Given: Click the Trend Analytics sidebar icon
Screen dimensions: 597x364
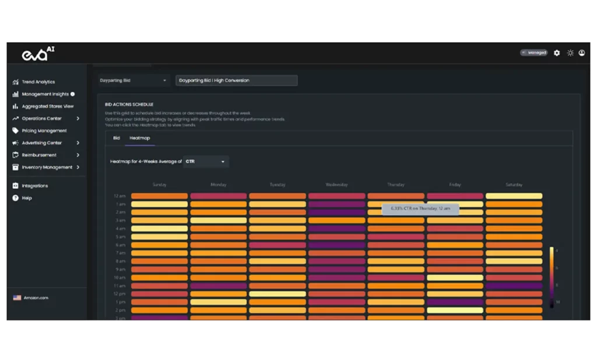Looking at the screenshot, I should pyautogui.click(x=16, y=82).
